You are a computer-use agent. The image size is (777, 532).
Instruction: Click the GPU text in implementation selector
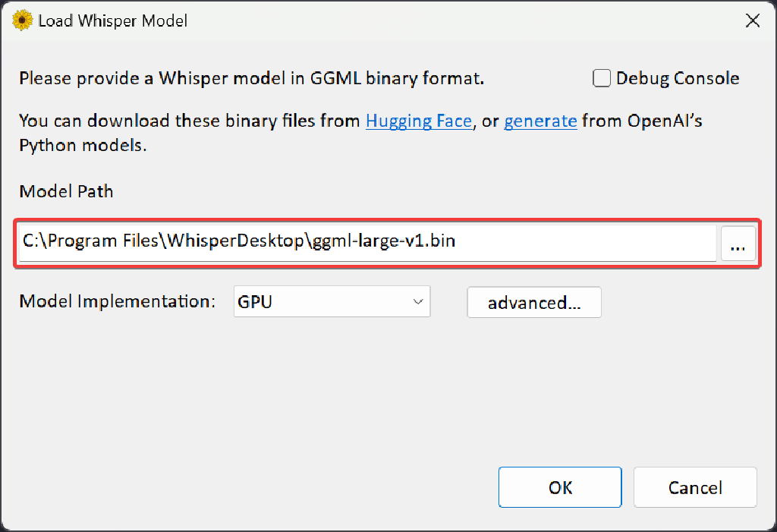coord(255,301)
